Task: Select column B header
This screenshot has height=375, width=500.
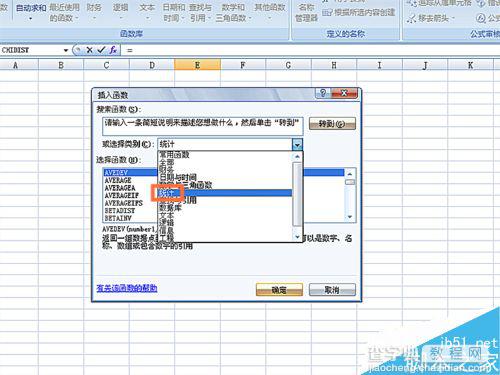Action: (61, 65)
